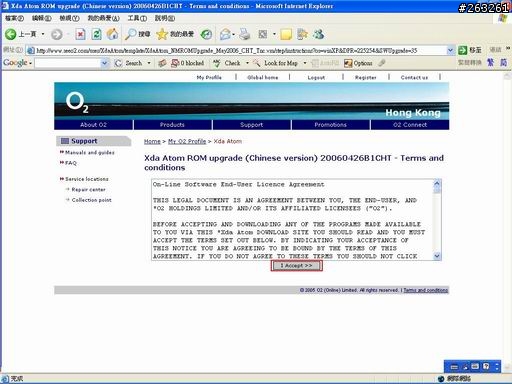512x384 pixels.
Task: Open the first menu bar item (File)
Action: 14,18
